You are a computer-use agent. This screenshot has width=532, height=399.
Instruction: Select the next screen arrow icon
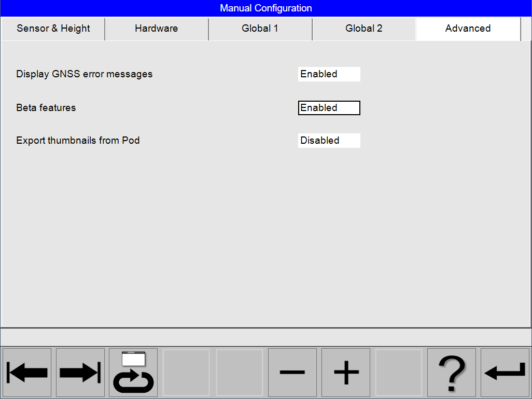(80, 373)
